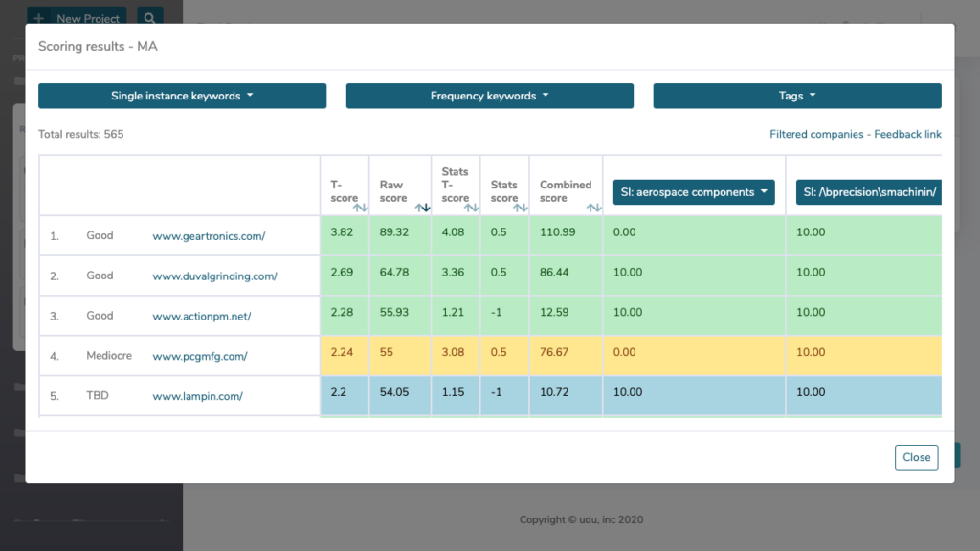The image size is (980, 551).
Task: Select Good rating for actionpm row
Action: pos(100,316)
